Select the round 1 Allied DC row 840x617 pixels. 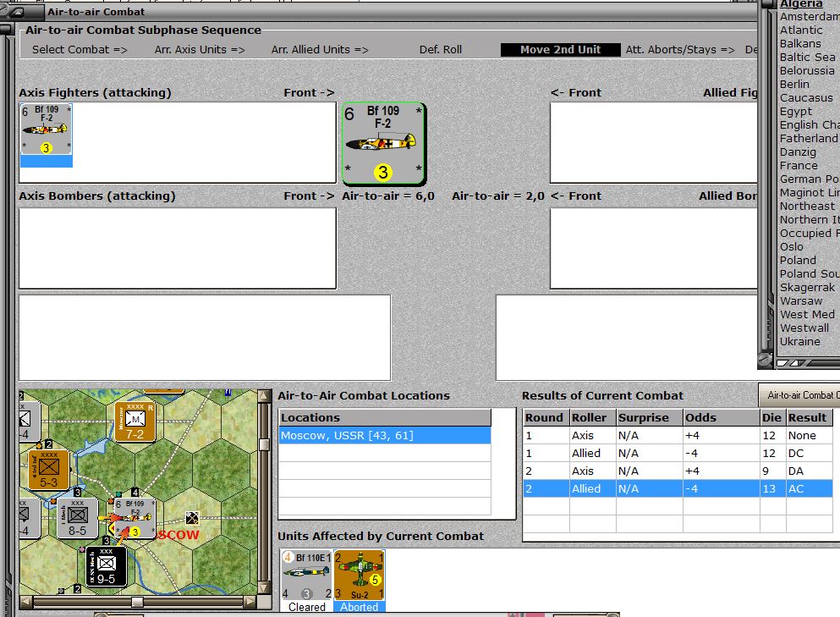[x=678, y=453]
